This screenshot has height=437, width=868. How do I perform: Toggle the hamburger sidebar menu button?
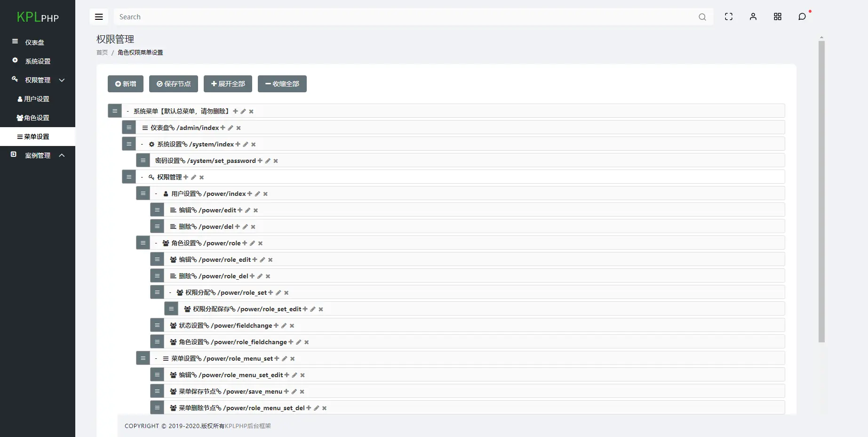pyautogui.click(x=99, y=17)
